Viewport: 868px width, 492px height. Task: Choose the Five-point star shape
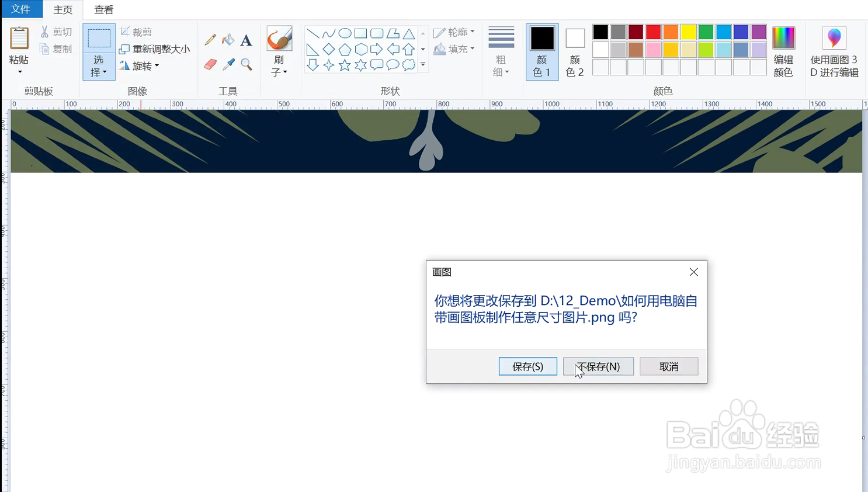pos(345,65)
